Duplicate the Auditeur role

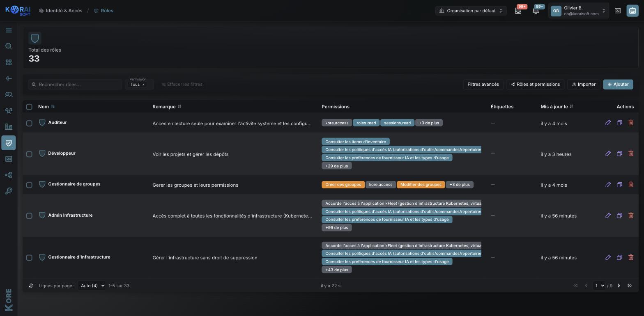619,123
